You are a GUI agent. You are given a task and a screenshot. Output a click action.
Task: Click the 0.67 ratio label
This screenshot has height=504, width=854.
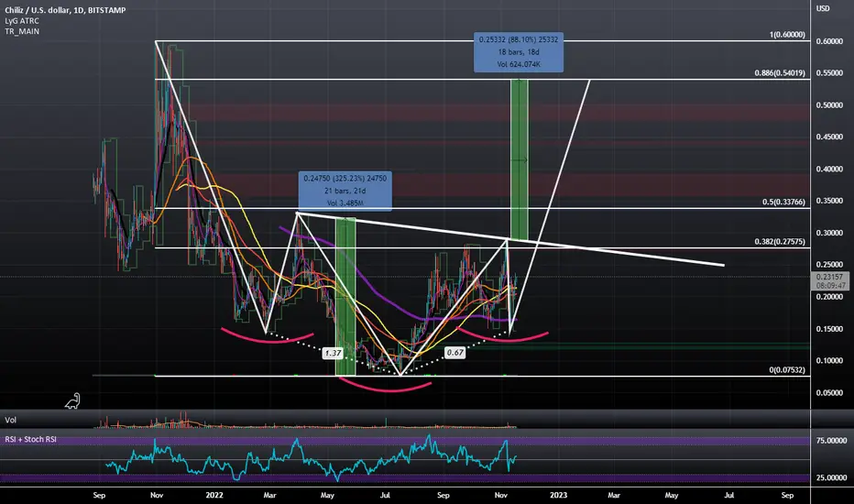click(455, 353)
